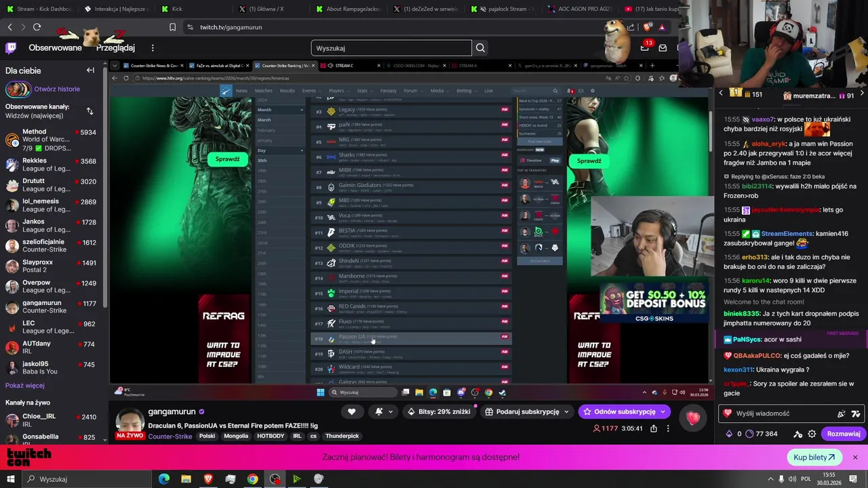Open the chat moderation sword icon
This screenshot has width=868, height=488.
tap(799, 434)
